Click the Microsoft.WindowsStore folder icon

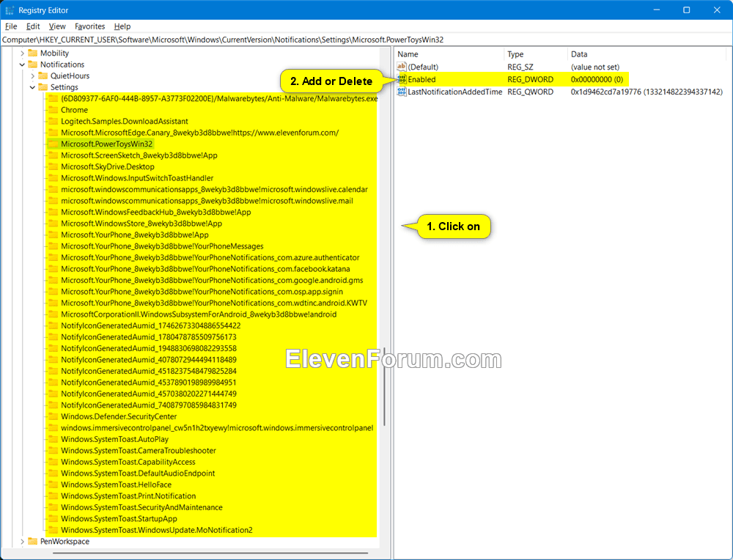tap(54, 224)
